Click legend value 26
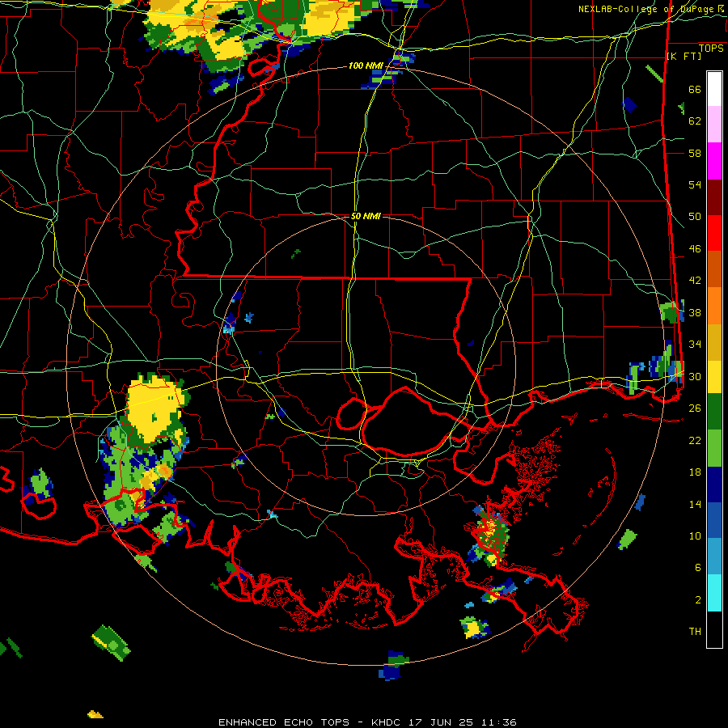The width and height of the screenshot is (728, 728). (695, 408)
